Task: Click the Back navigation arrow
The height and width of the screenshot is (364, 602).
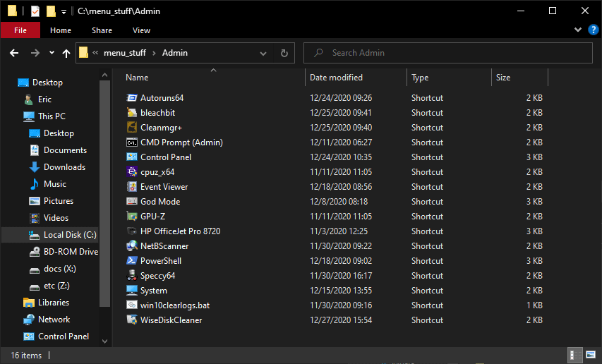Action: [14, 53]
